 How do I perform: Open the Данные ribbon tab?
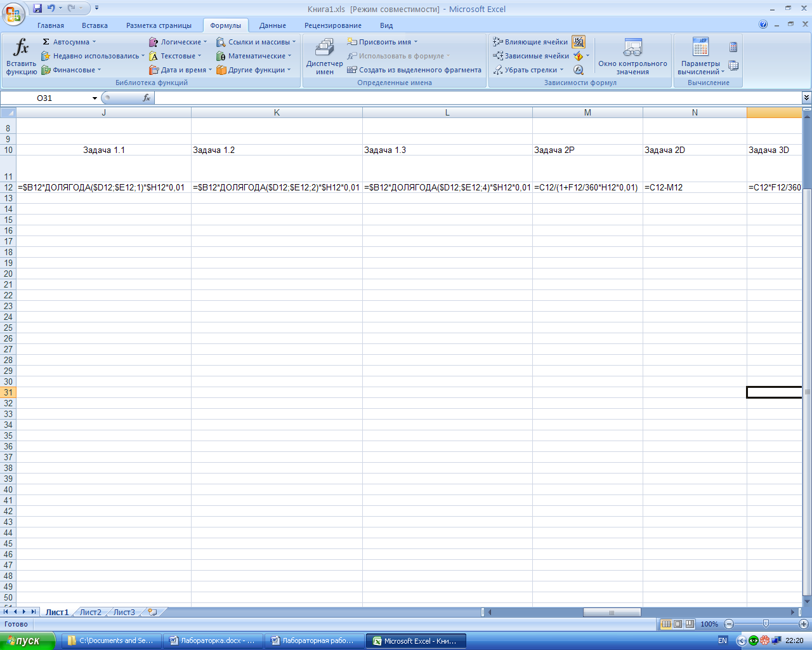tap(273, 25)
